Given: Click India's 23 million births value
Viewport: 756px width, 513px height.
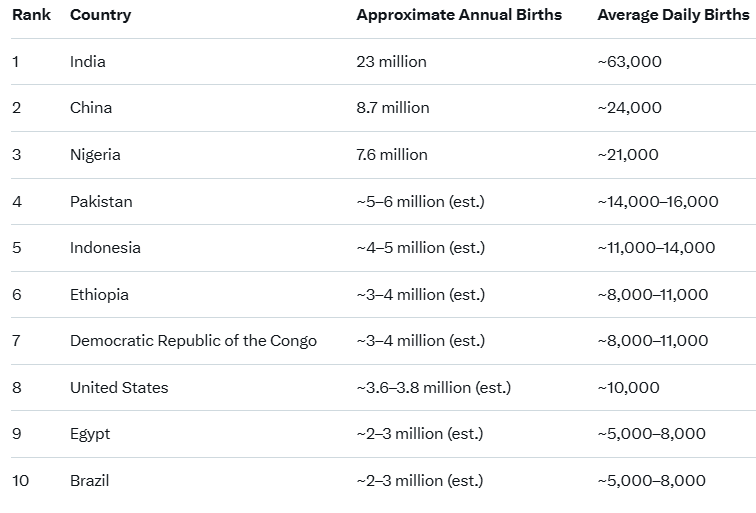Looking at the screenshot, I should pyautogui.click(x=391, y=62).
